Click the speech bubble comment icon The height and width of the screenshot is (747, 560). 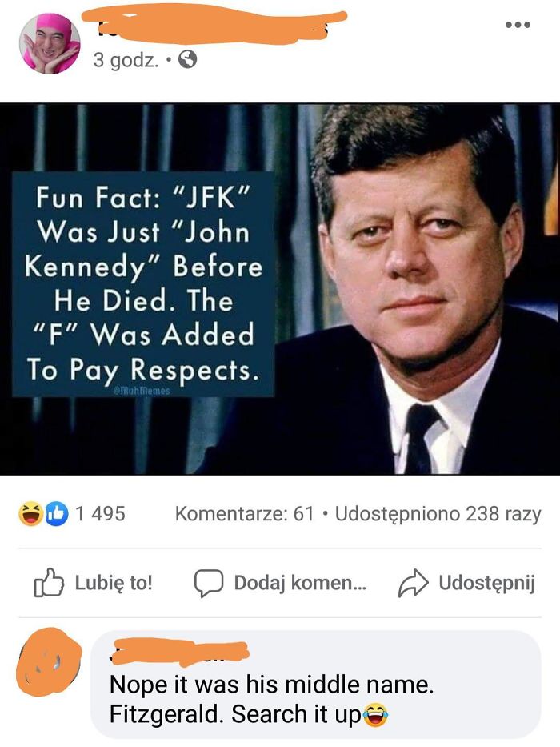pos(209,583)
